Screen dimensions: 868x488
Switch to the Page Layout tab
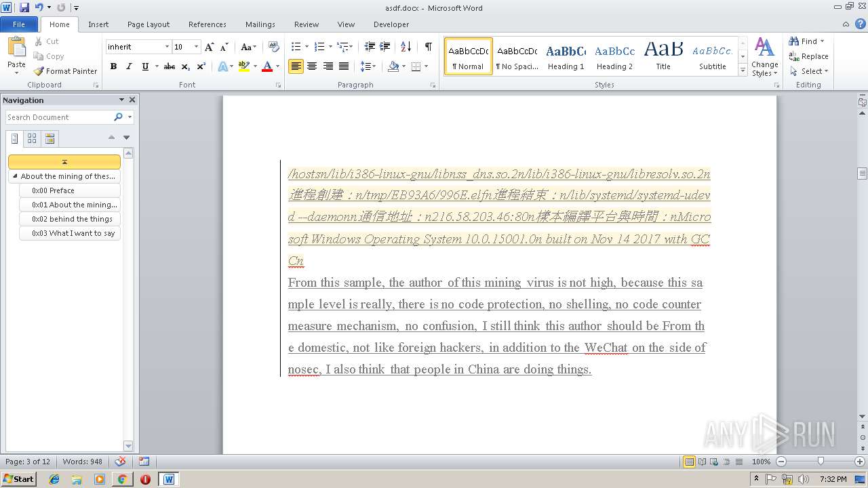(x=149, y=24)
